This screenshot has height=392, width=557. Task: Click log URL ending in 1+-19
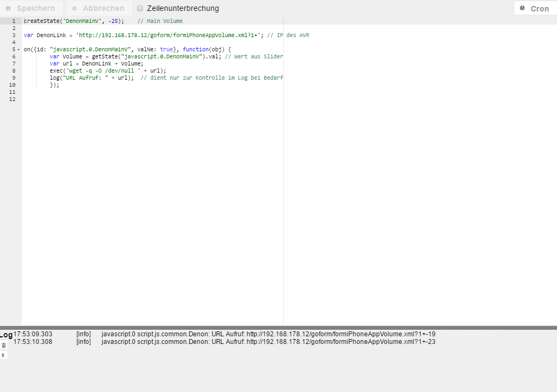(x=341, y=334)
